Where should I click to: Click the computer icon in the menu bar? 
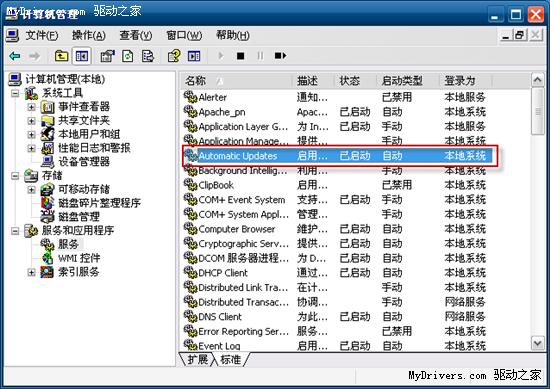tap(12, 35)
